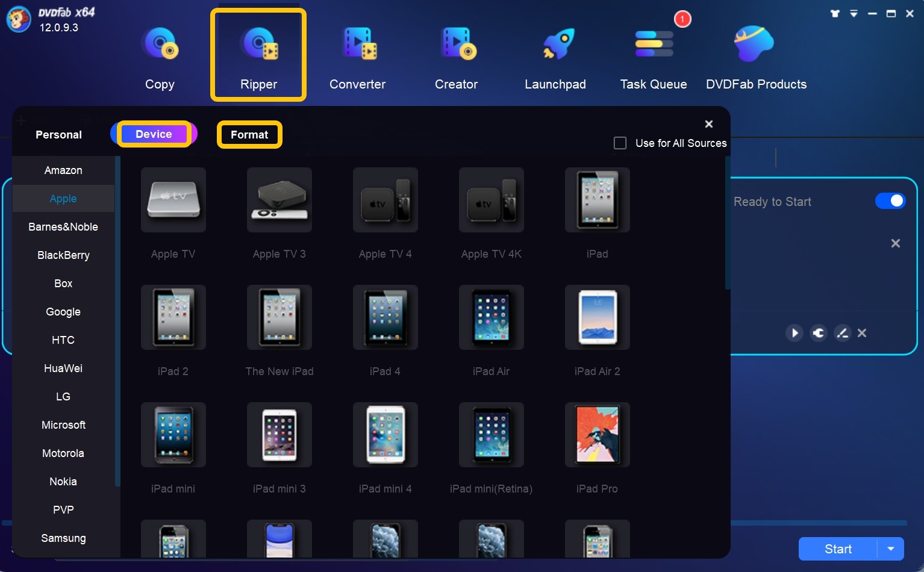This screenshot has height=572, width=924.
Task: Click the Start button
Action: pyautogui.click(x=838, y=549)
